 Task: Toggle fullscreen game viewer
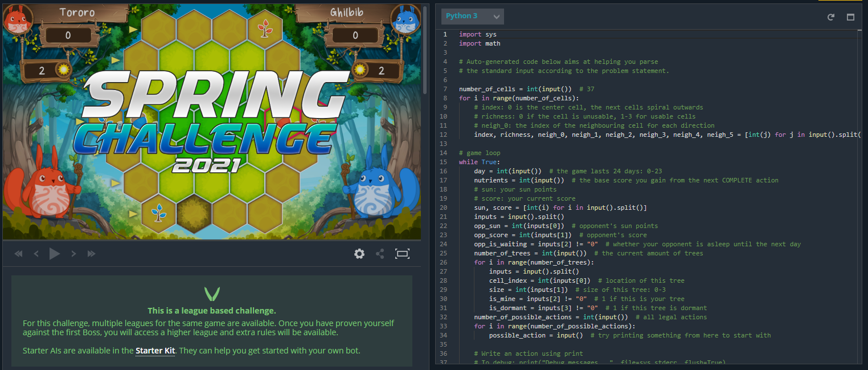402,254
